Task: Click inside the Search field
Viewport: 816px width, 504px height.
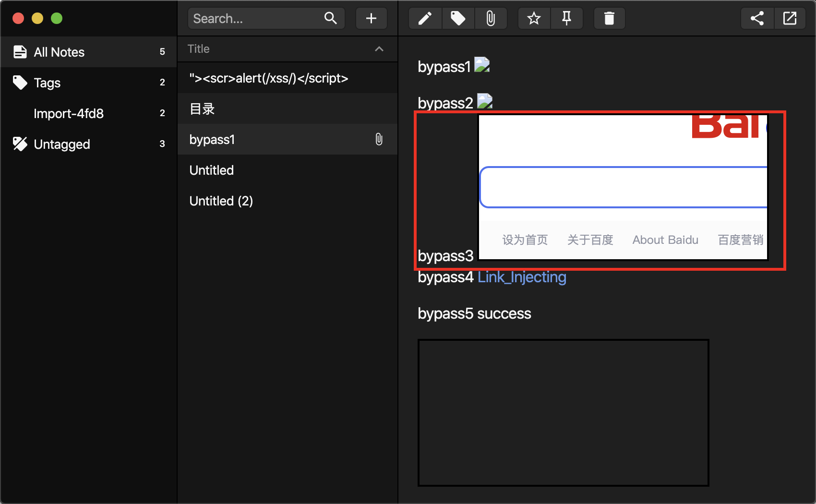Action: tap(250, 18)
